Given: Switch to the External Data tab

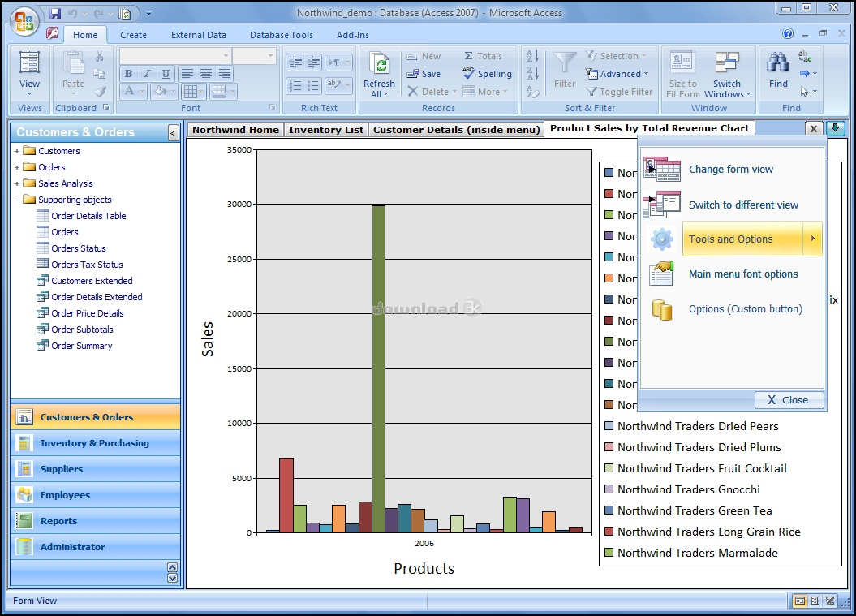Looking at the screenshot, I should click(x=198, y=35).
